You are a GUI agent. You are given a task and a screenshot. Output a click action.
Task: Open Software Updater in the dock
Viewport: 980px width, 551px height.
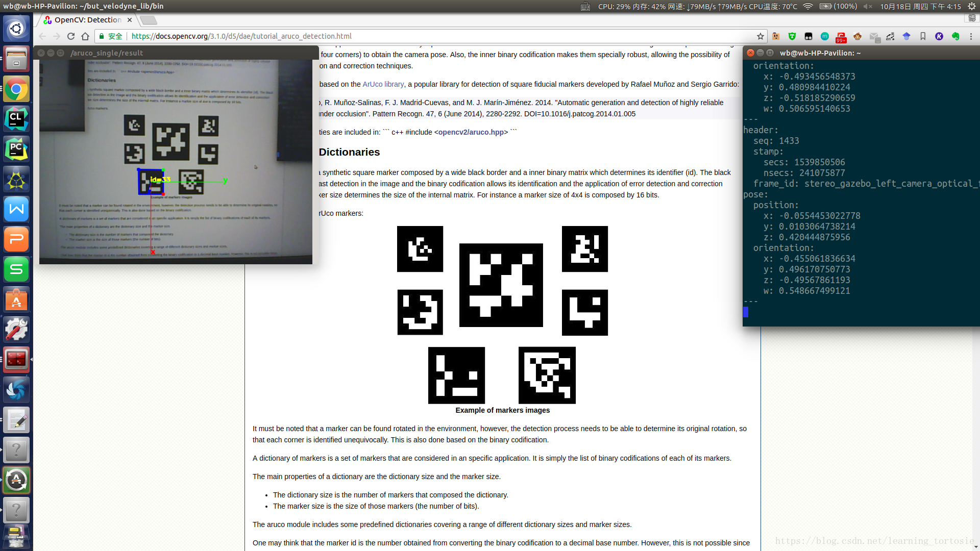[16, 480]
